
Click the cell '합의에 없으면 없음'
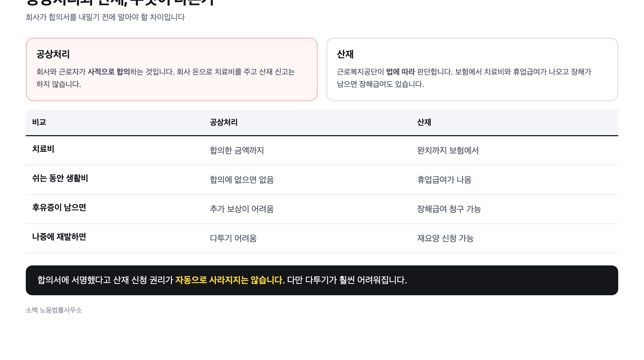pyautogui.click(x=242, y=180)
